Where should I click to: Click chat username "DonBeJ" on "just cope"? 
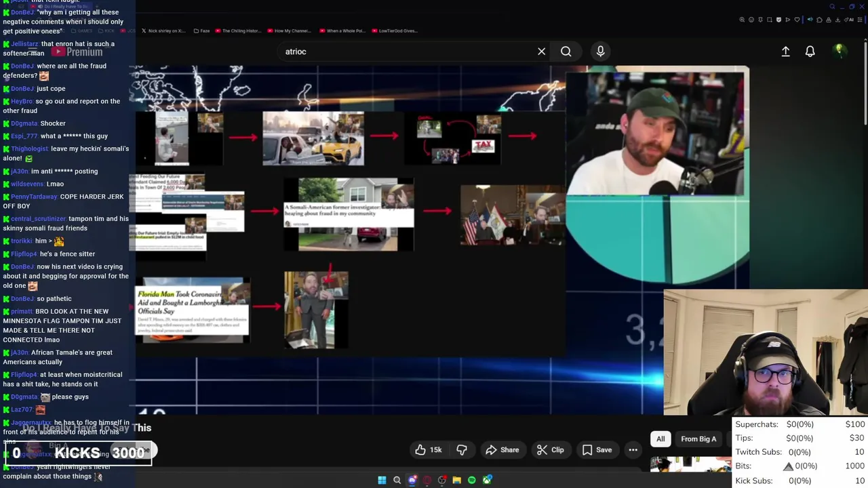click(x=22, y=89)
